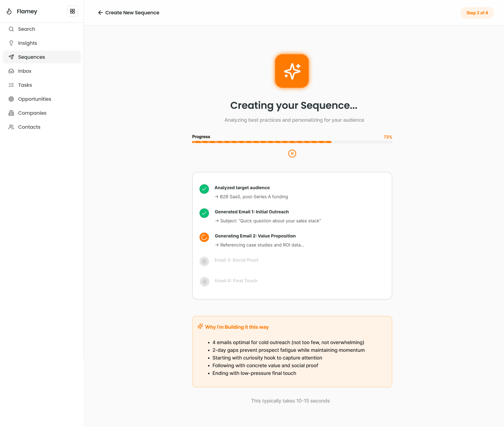Viewport: 504px width, 427px height.
Task: Select the pending Email 3: Social Proof step
Action: [x=236, y=260]
